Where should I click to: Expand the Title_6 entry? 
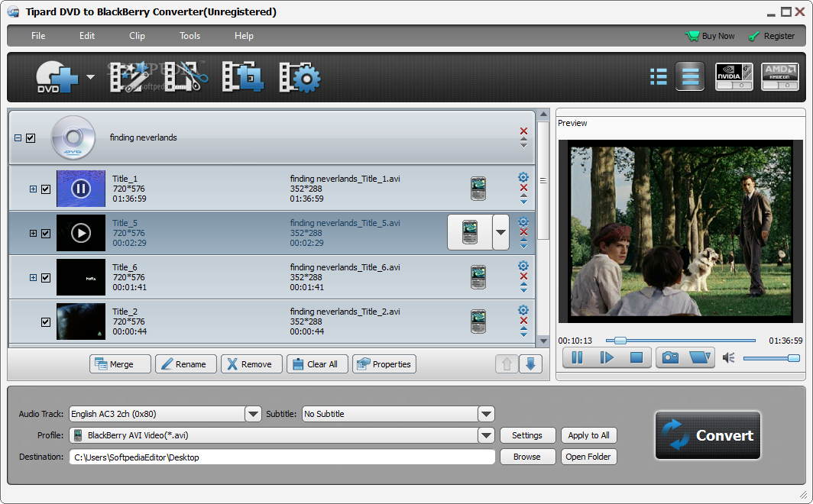tap(33, 278)
